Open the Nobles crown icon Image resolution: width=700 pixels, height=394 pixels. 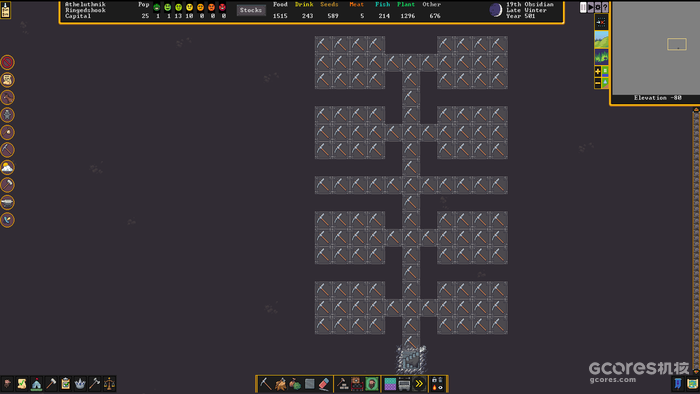[80, 384]
